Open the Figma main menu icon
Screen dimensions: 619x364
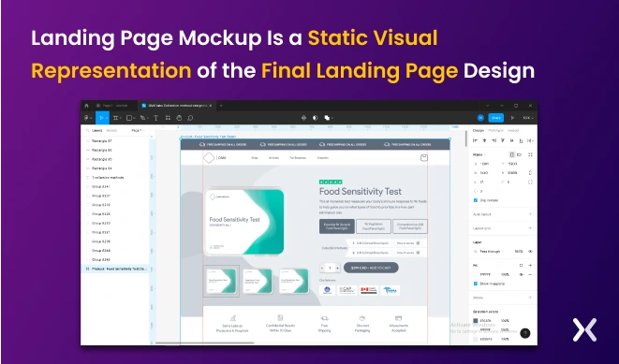click(x=86, y=118)
